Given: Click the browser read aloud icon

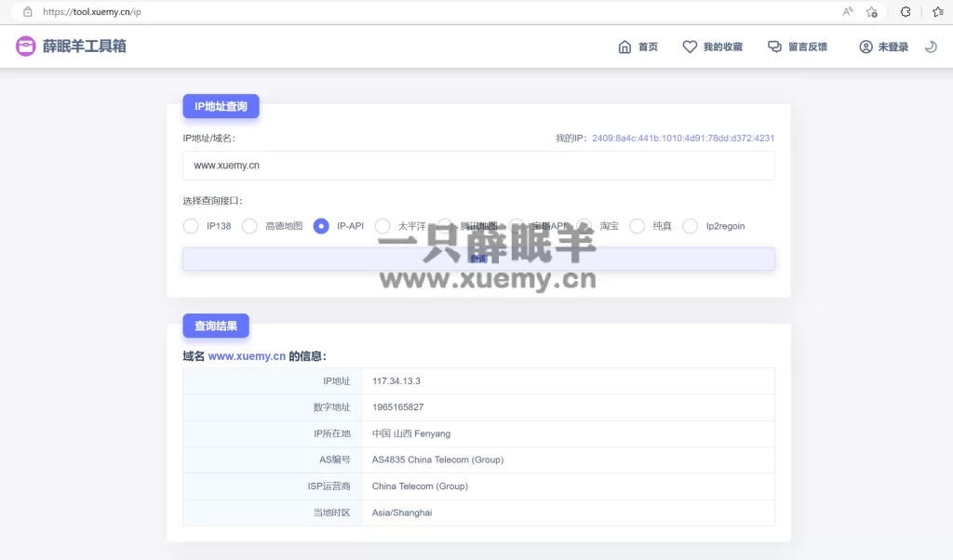Looking at the screenshot, I should pyautogui.click(x=848, y=11).
